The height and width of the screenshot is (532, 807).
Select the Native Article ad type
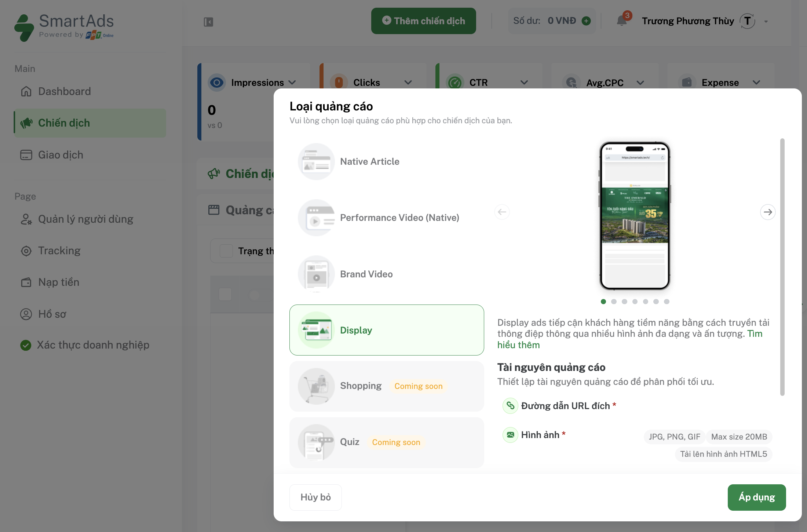(369, 161)
